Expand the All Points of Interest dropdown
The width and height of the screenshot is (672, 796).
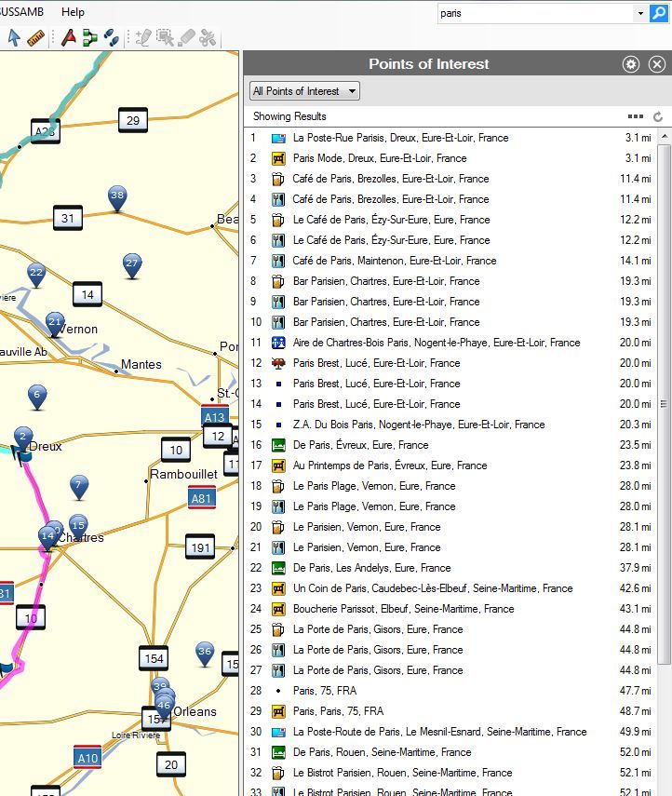304,91
